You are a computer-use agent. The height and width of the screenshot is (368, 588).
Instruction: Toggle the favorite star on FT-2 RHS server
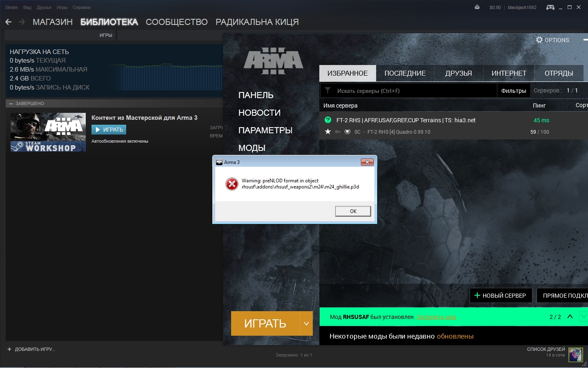[x=327, y=132]
